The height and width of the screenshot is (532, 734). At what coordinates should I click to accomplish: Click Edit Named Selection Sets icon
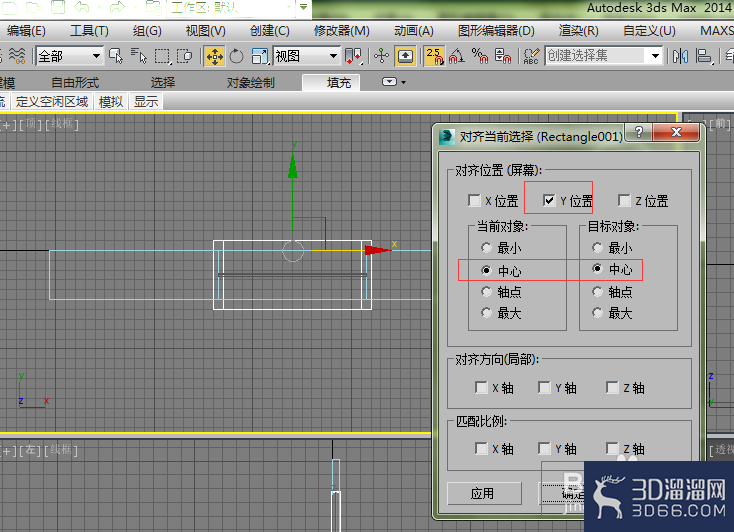tap(531, 56)
